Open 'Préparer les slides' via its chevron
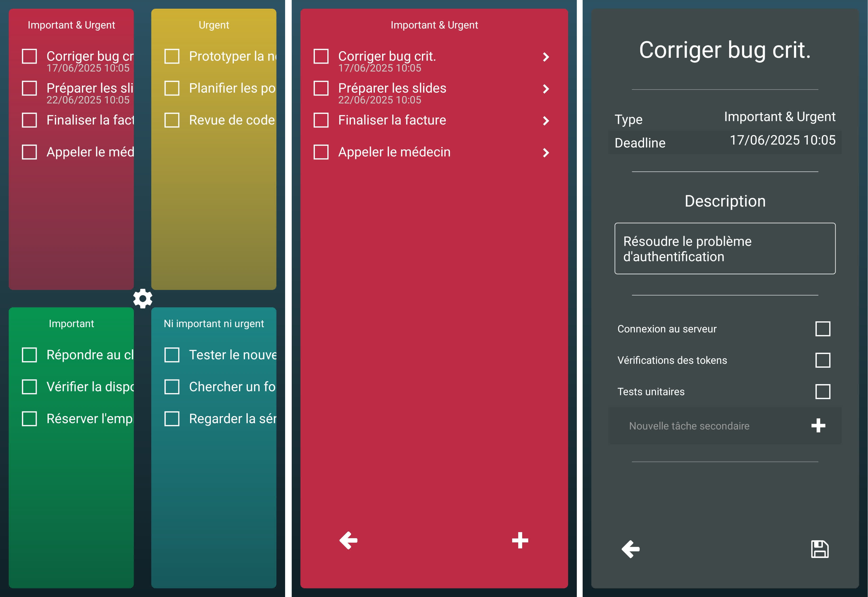The height and width of the screenshot is (597, 868). [x=546, y=89]
